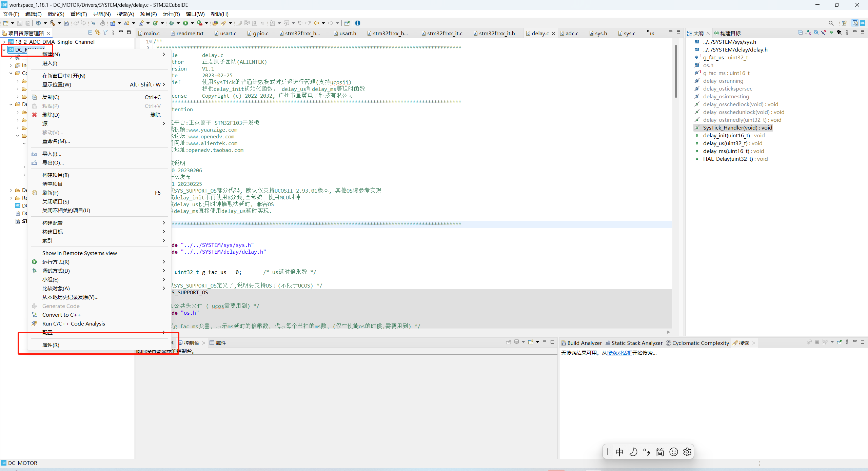Image resolution: width=868 pixels, height=471 pixels.
Task: Click the Outline collapse all icon
Action: (x=801, y=33)
